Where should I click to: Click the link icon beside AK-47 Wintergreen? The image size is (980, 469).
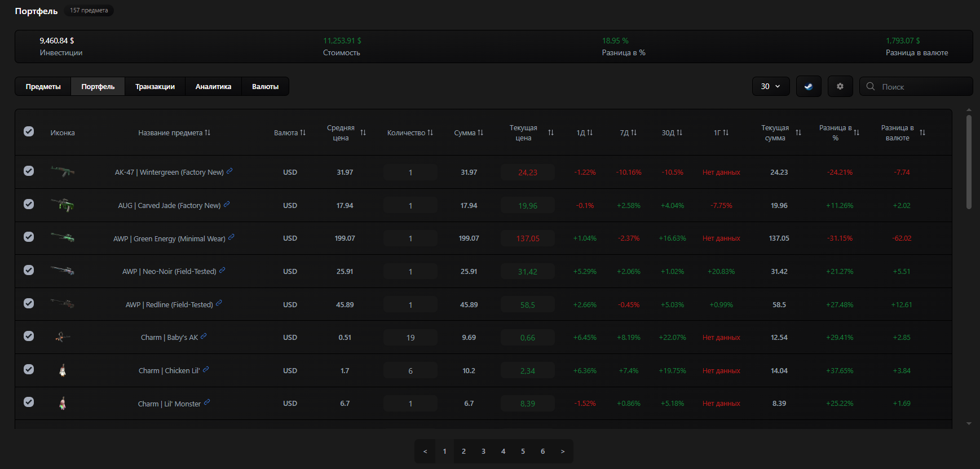pyautogui.click(x=229, y=171)
